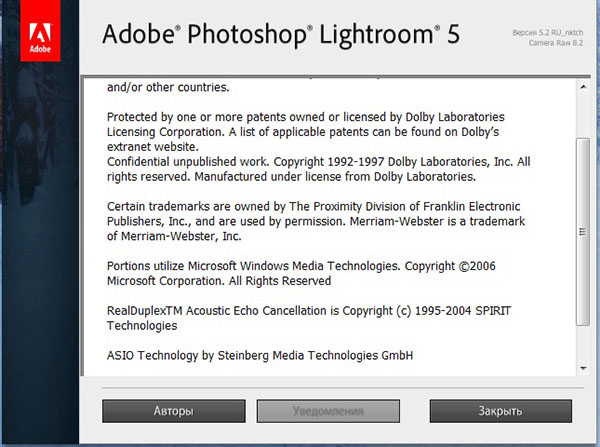Click the greyed-out Уведомления button
This screenshot has height=447, width=600.
[327, 411]
